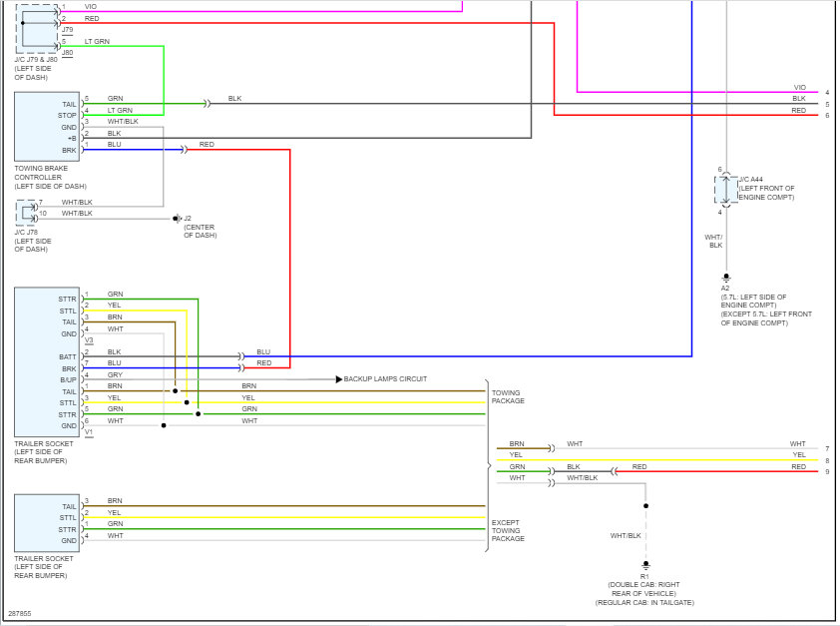Image resolution: width=840 pixels, height=626 pixels.
Task: Select the upper trailer socket component box
Action: point(47,362)
